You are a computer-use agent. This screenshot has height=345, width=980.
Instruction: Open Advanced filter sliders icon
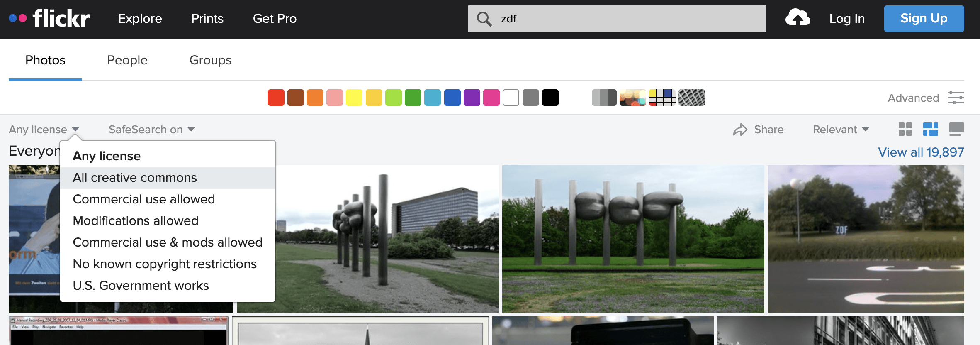click(956, 98)
